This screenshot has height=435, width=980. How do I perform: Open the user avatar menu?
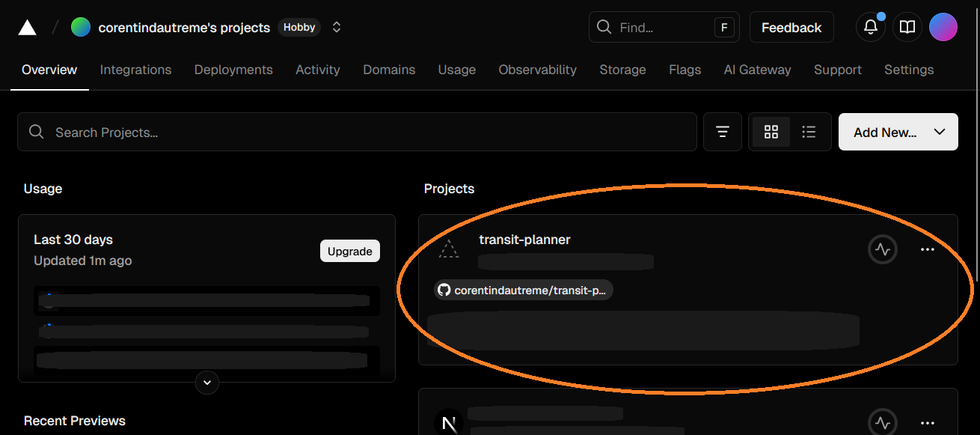943,28
